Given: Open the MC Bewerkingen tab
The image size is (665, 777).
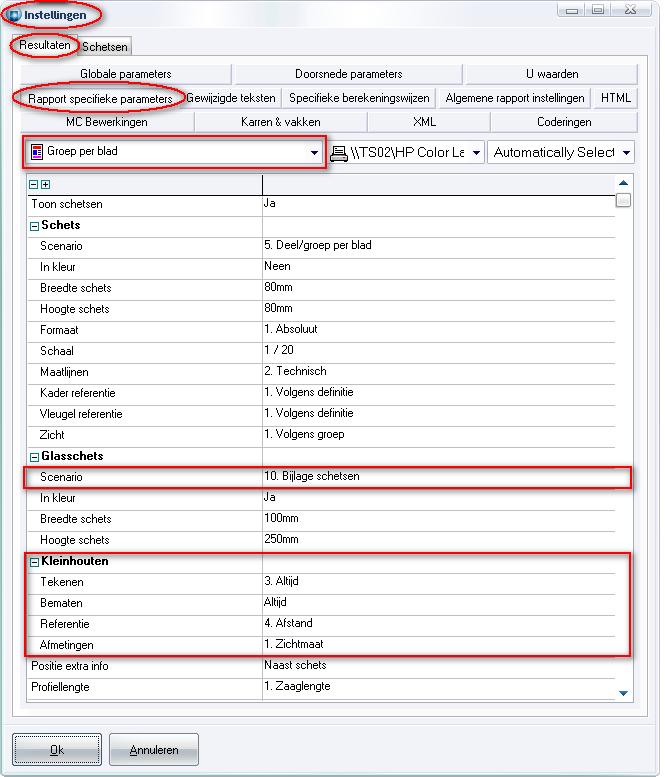Looking at the screenshot, I should 107,122.
